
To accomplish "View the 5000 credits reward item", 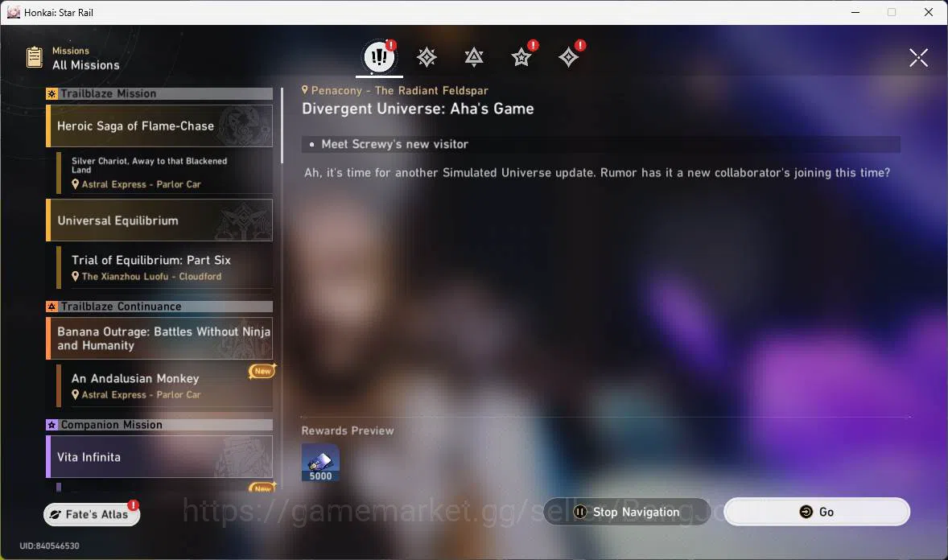I will 320,463.
